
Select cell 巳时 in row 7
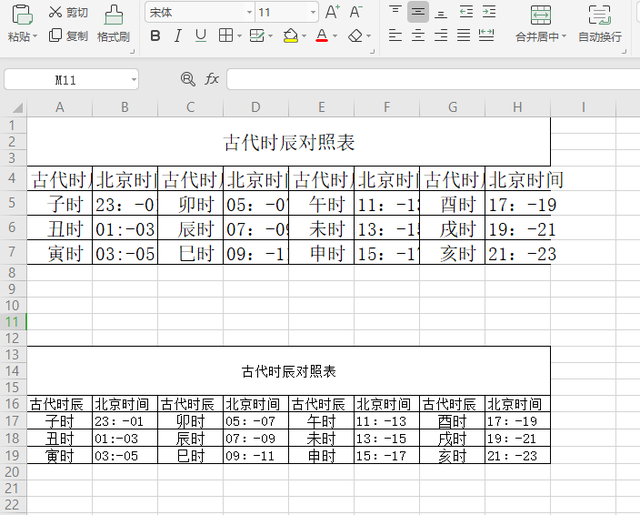tap(191, 253)
